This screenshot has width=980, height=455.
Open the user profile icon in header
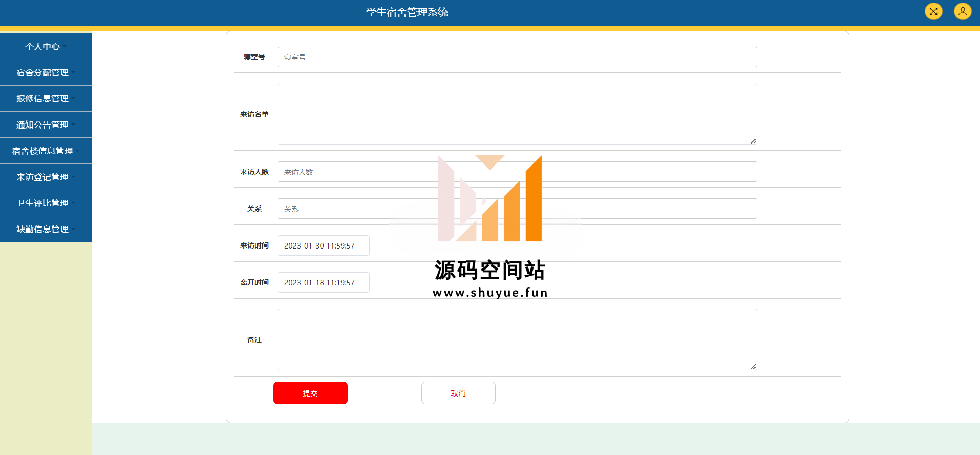point(963,11)
